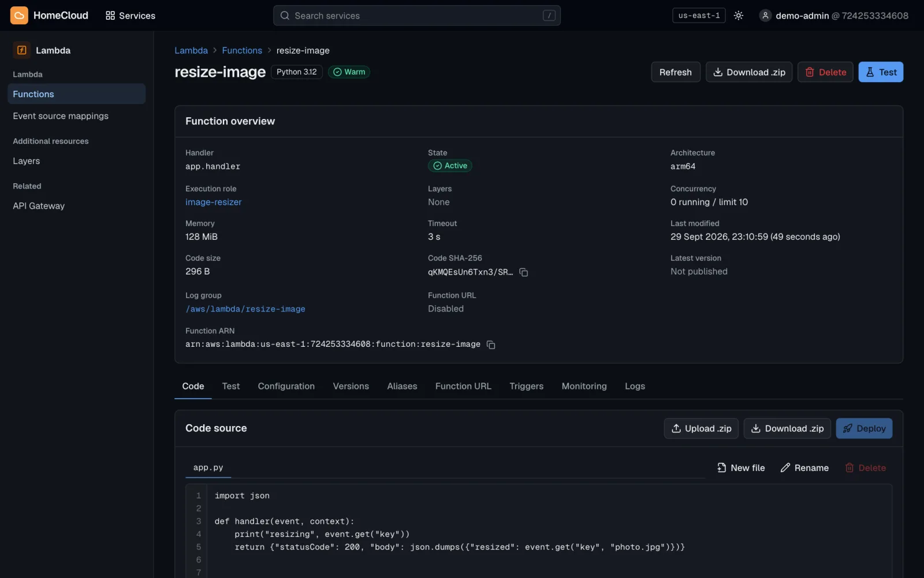Click Upload .zip in Code source

(701, 428)
